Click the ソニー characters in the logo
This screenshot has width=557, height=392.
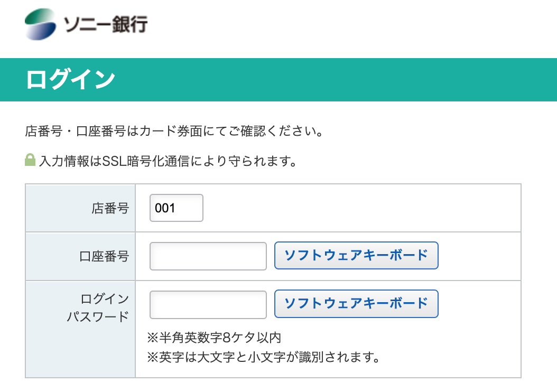tap(87, 24)
